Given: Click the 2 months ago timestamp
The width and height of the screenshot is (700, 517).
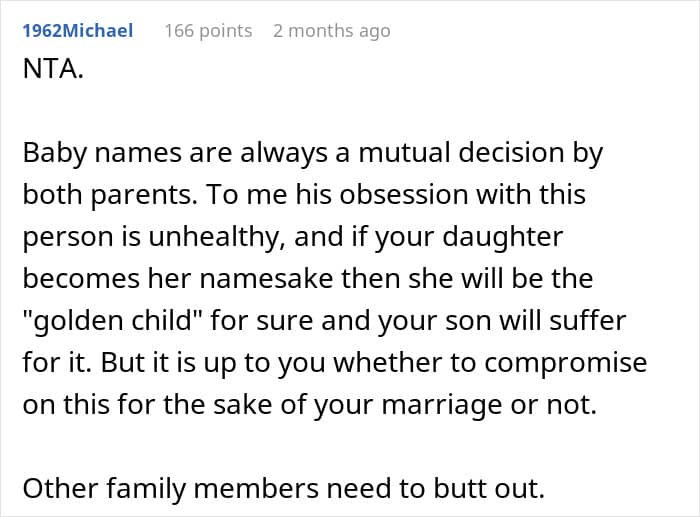Looking at the screenshot, I should click(331, 31).
